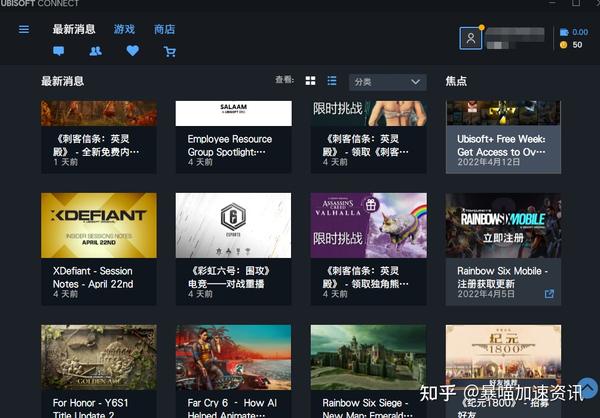
Task: Open the Far Cry 6 article thumbnail
Action: pos(233,357)
